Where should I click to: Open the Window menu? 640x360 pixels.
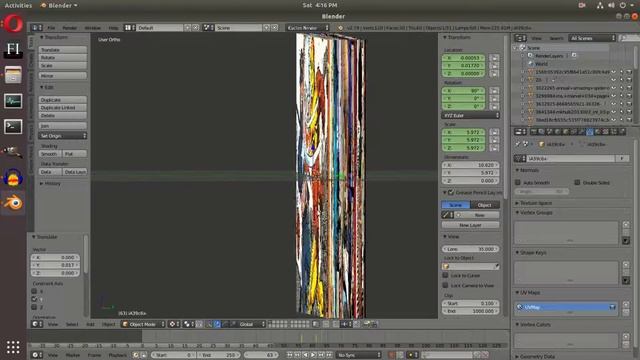(93, 28)
